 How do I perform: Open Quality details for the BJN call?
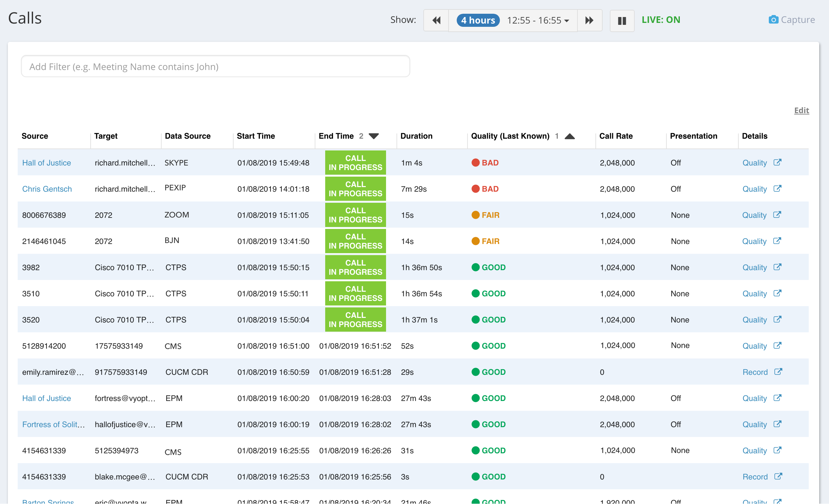tap(754, 242)
